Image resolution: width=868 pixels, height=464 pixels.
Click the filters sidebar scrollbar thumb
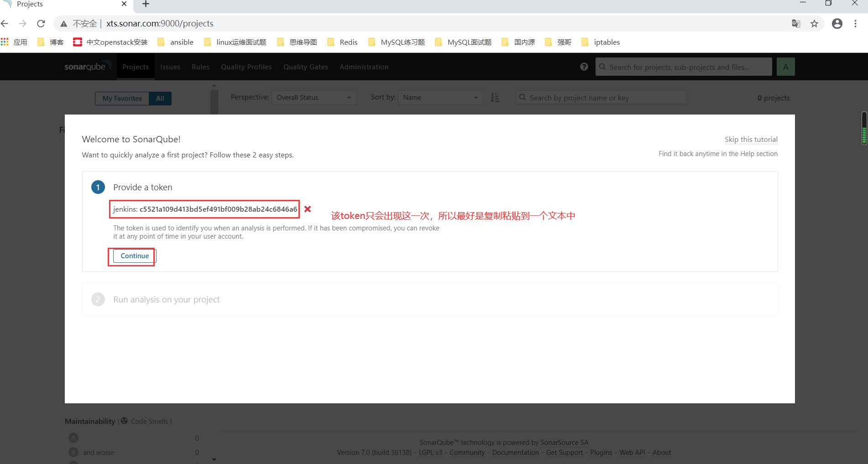point(214,101)
